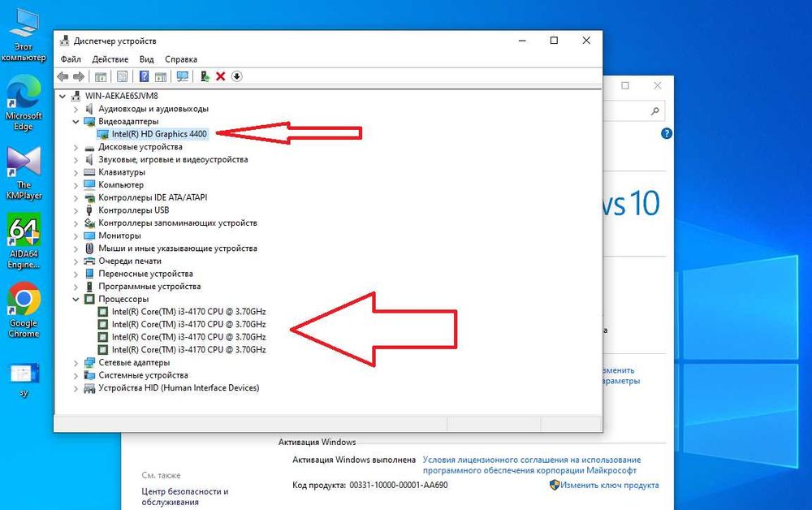Select the WIN-AEKAE6SJVM8 computer name
This screenshot has height=510, width=812.
coord(121,96)
